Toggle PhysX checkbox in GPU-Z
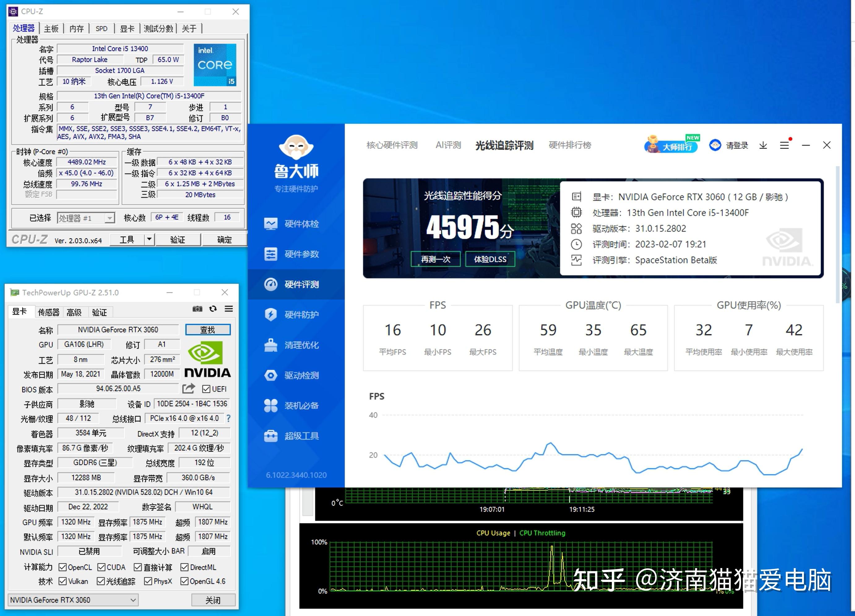The width and height of the screenshot is (855, 616). pyautogui.click(x=148, y=581)
